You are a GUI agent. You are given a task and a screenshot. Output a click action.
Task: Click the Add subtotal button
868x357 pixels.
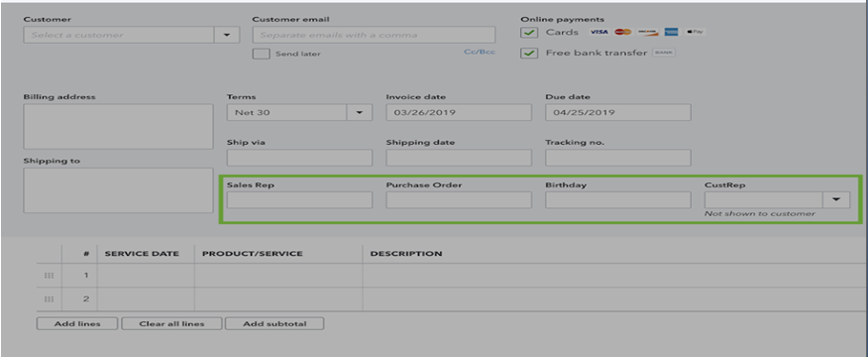click(x=274, y=323)
